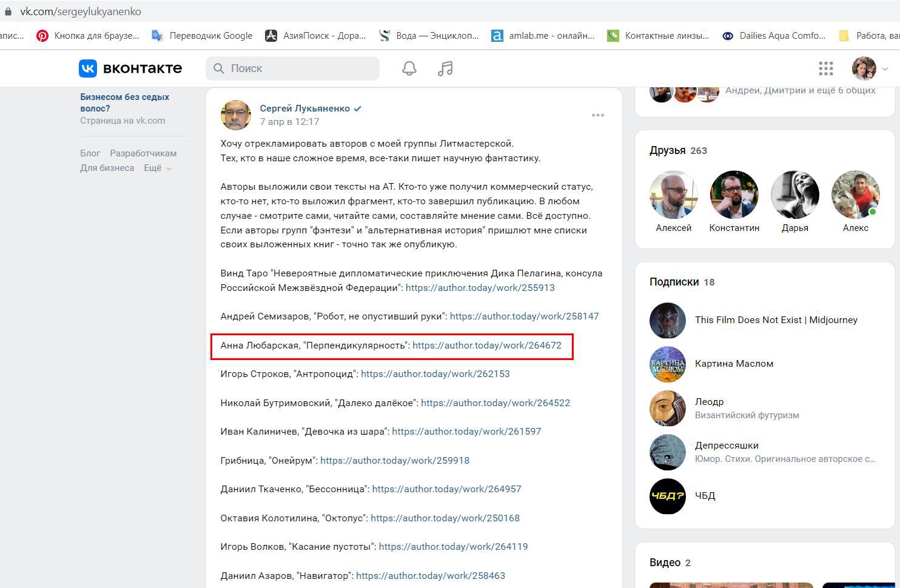Click the Pinterest bookmark icon
Image resolution: width=900 pixels, height=588 pixels.
point(42,36)
